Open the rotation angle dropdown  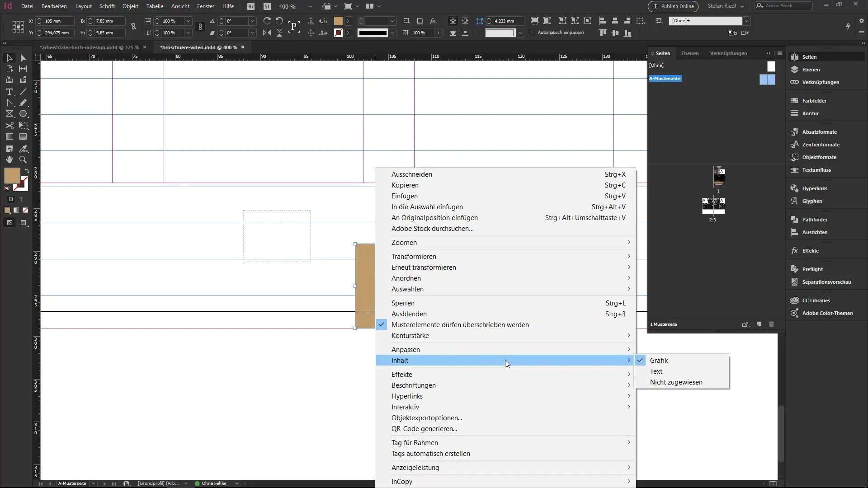click(253, 21)
